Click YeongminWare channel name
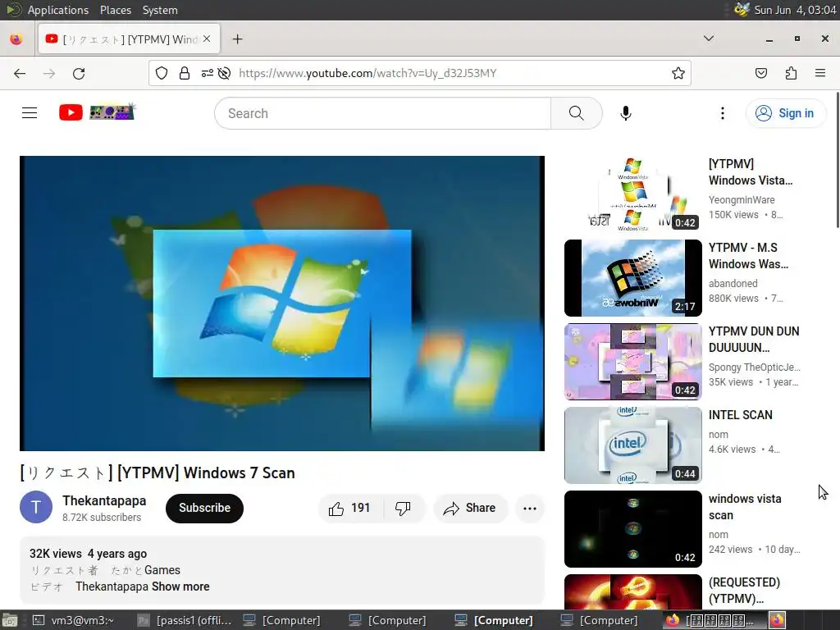 (742, 200)
